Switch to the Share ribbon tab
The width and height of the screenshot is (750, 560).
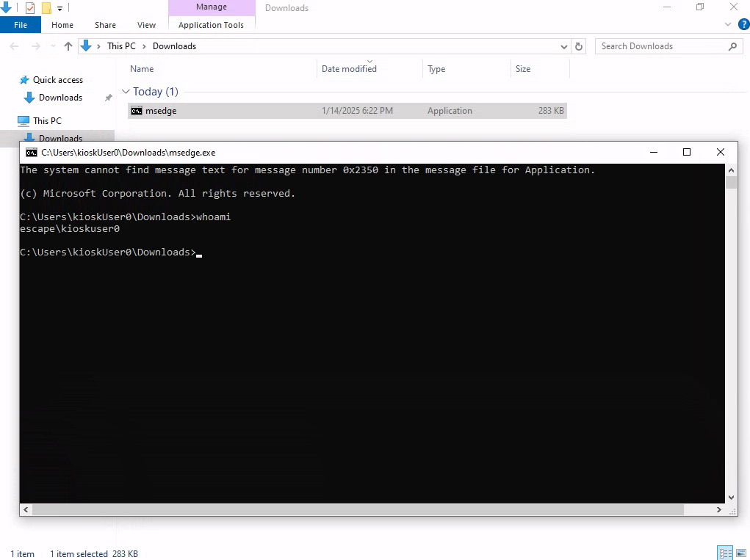[105, 25]
